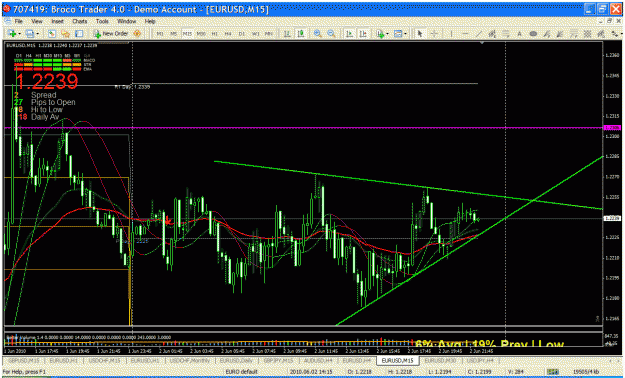This screenshot has height=378, width=625.
Task: Expand the Profiles dropdown arrow
Action: (x=37, y=34)
